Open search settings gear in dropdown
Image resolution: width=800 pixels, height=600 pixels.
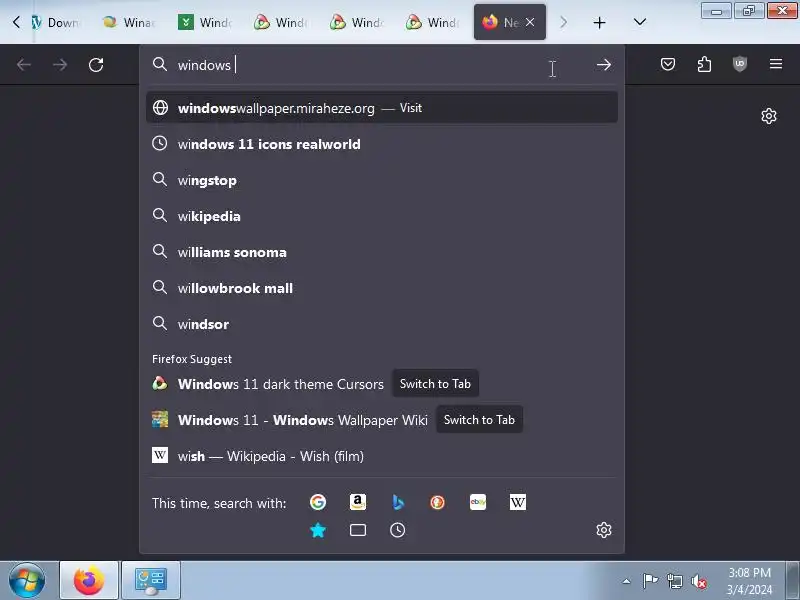click(604, 530)
